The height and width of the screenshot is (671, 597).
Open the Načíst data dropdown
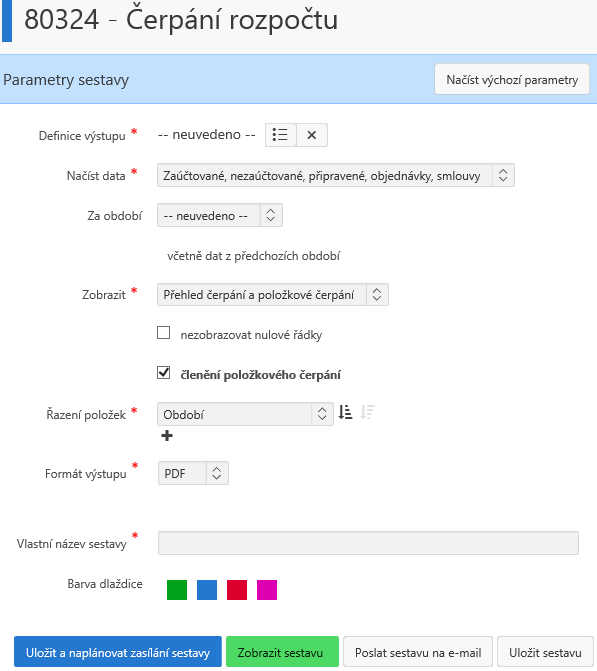(336, 175)
